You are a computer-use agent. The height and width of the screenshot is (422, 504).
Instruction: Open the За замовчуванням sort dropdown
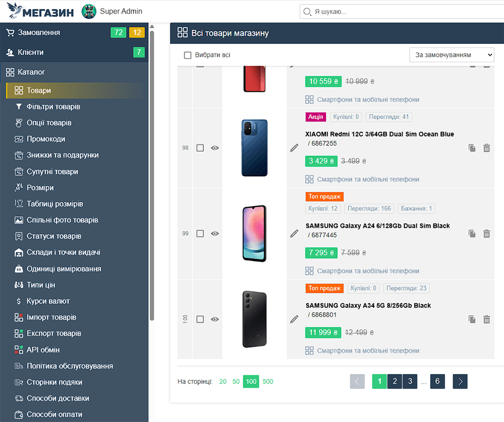coord(452,55)
